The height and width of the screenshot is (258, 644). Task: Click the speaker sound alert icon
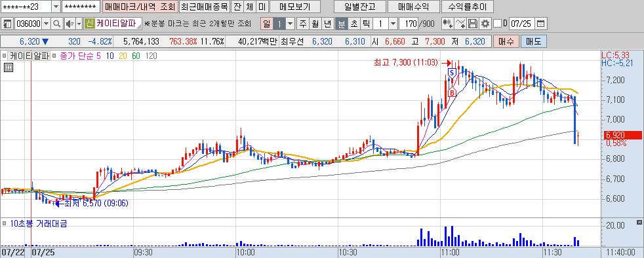(x=69, y=24)
